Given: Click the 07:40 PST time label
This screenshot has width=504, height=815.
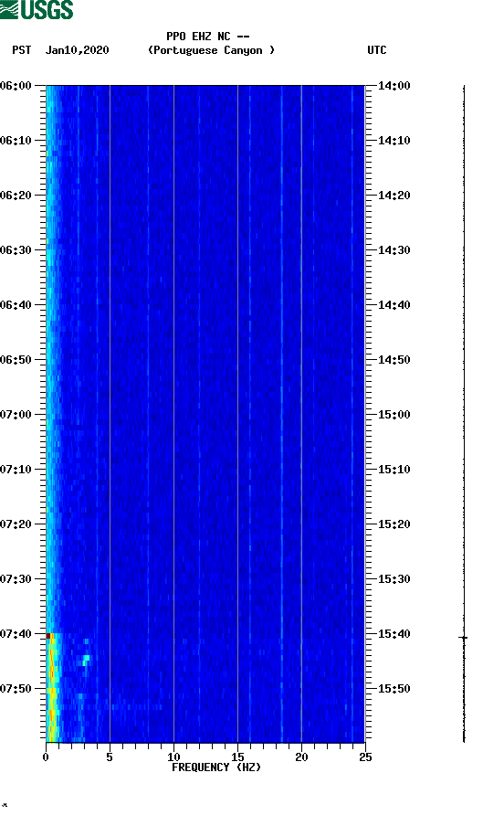Looking at the screenshot, I should [16, 634].
